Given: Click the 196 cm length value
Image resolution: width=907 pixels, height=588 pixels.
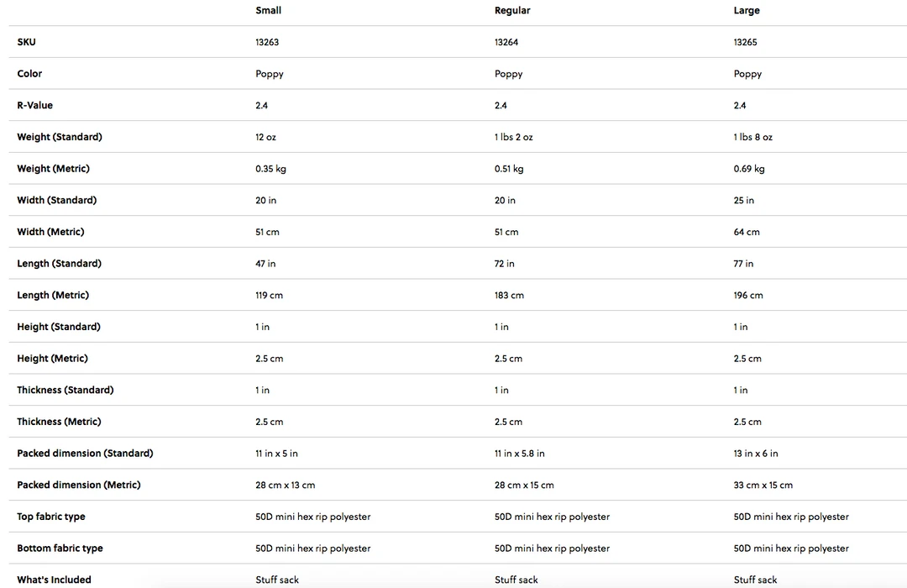Looking at the screenshot, I should 747,296.
